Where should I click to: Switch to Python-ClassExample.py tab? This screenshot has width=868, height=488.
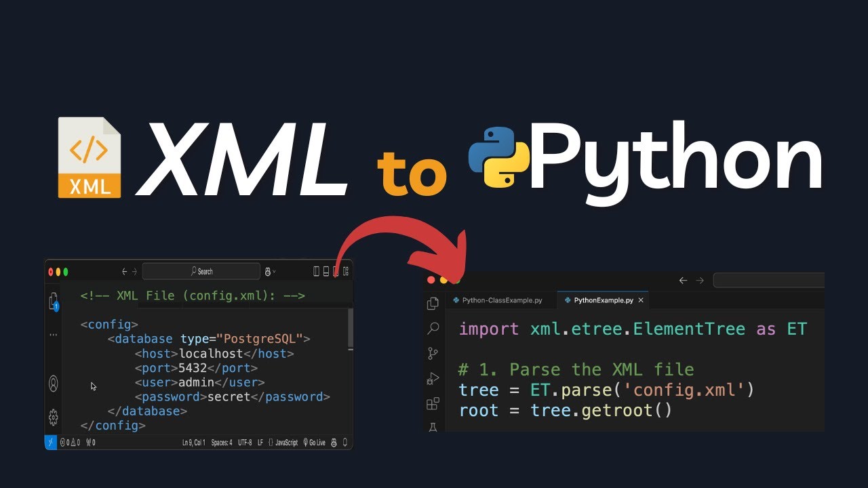[501, 300]
